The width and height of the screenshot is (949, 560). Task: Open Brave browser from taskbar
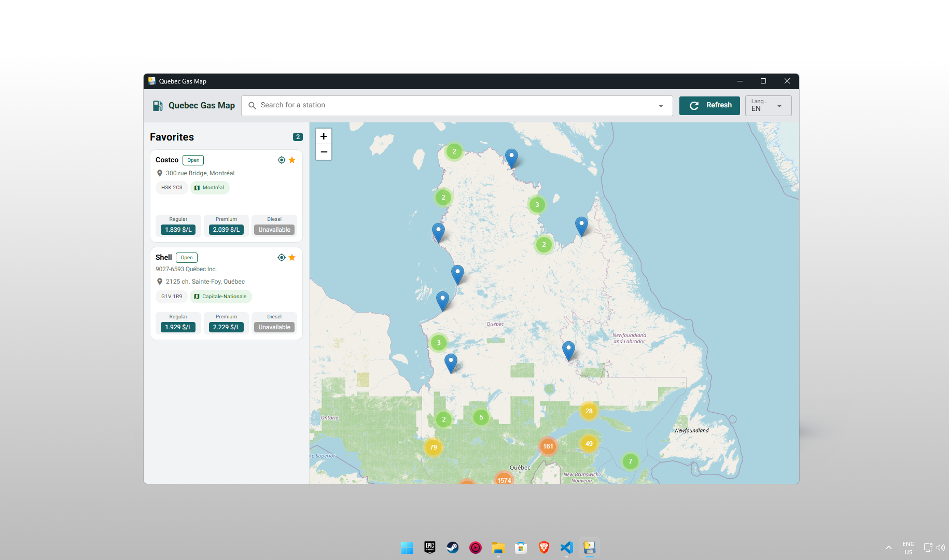click(544, 548)
